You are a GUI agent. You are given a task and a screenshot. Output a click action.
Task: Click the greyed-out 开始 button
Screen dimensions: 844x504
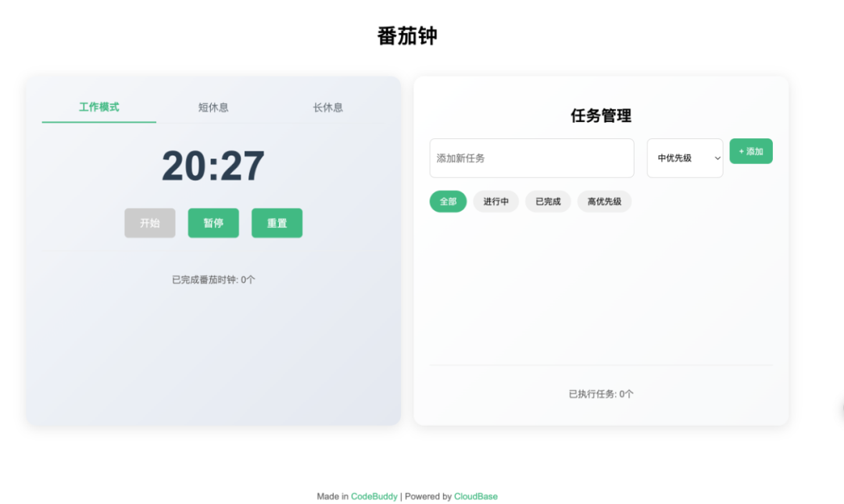click(x=149, y=223)
